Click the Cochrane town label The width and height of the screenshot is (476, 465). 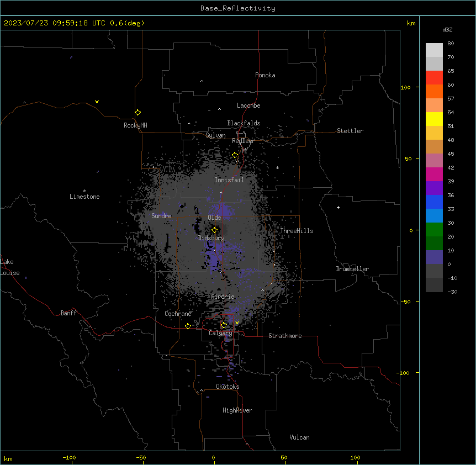tap(178, 314)
